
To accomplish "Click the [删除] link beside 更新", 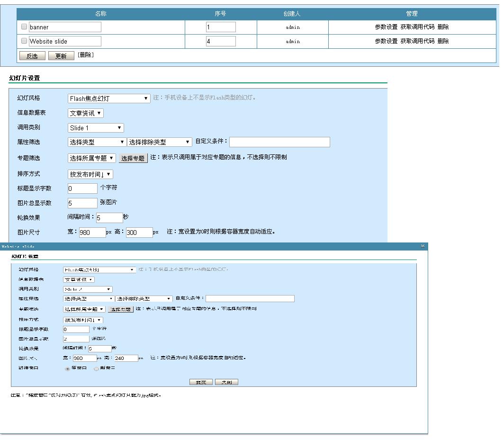I will (85, 55).
